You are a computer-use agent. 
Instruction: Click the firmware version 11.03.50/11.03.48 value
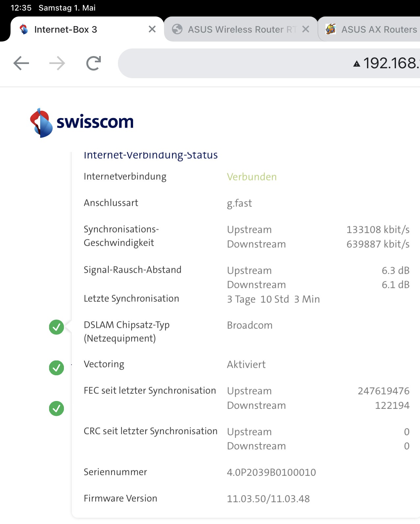pos(268,499)
